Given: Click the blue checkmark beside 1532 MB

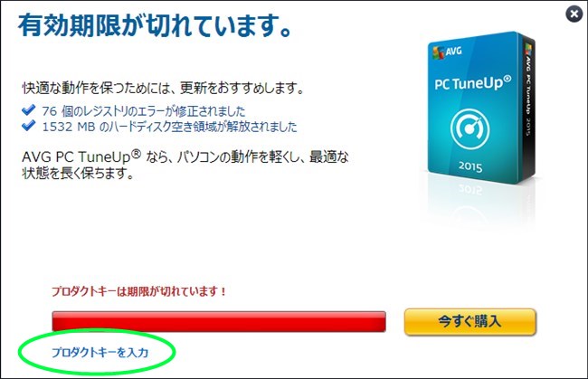Looking at the screenshot, I should (29, 126).
